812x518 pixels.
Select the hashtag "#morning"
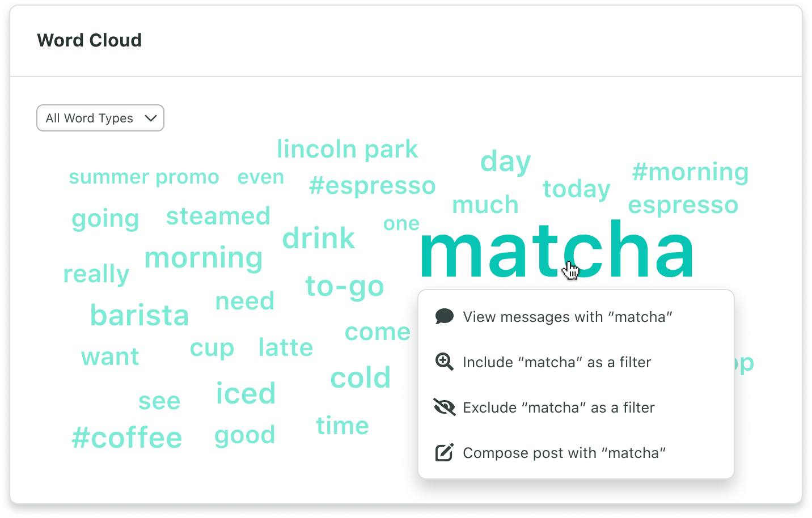pos(691,172)
